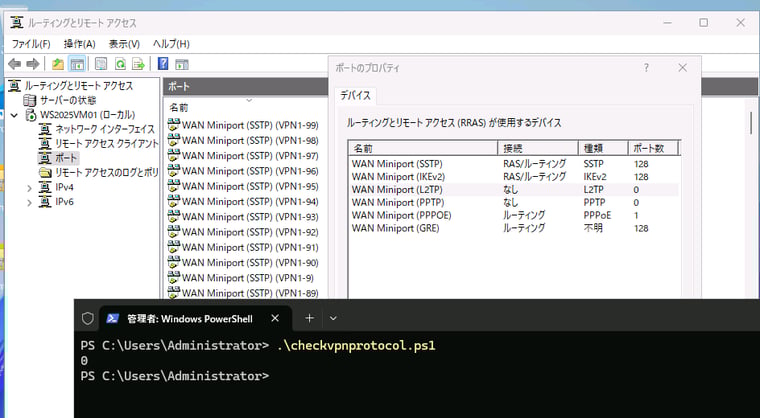Select WAN Miniport (GRE) device row

513,228
